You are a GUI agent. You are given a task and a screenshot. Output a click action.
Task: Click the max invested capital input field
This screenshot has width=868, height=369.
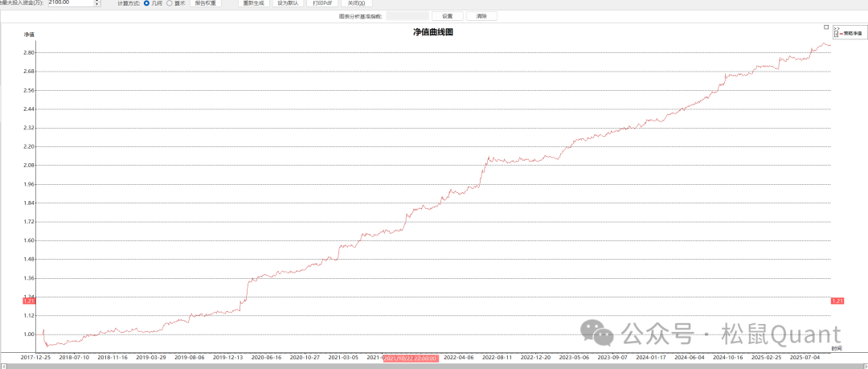pos(69,3)
